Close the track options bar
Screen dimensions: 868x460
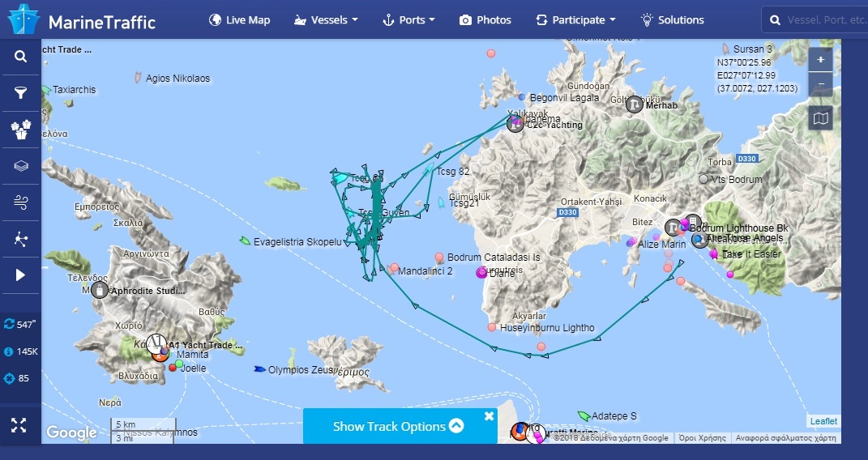[x=489, y=415]
